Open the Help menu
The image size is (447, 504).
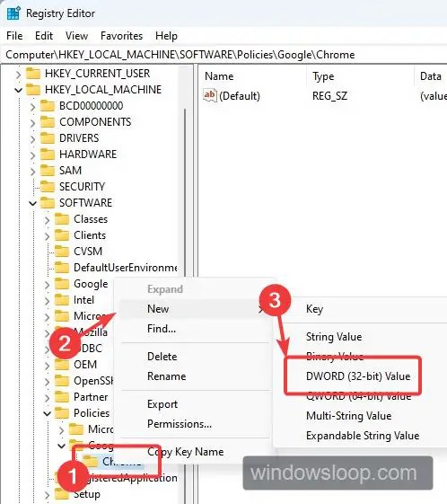tap(166, 36)
